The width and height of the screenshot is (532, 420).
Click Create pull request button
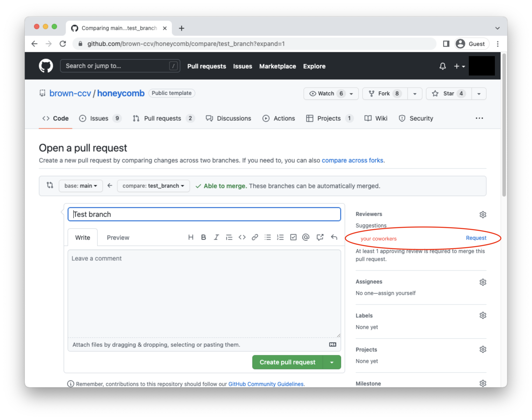tap(288, 362)
